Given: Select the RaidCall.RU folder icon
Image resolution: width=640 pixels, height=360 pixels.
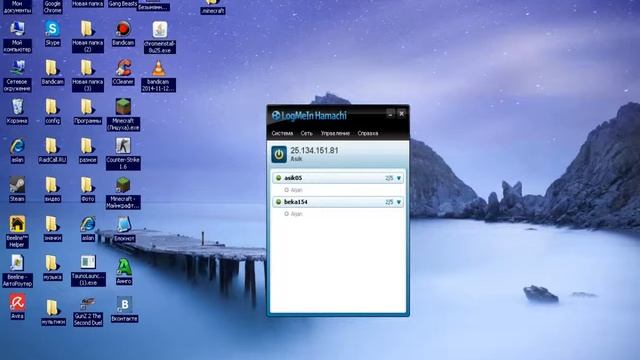Looking at the screenshot, I should click(x=52, y=150).
